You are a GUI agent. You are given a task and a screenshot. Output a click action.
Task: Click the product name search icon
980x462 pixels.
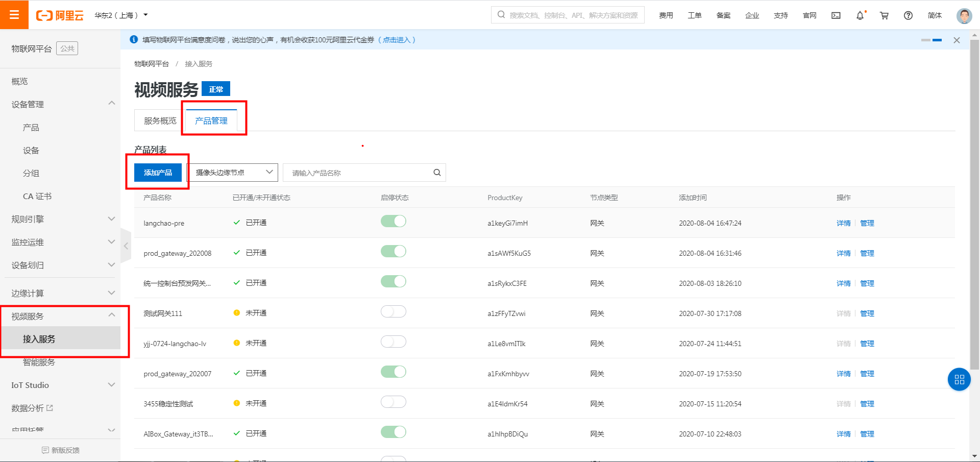[437, 173]
